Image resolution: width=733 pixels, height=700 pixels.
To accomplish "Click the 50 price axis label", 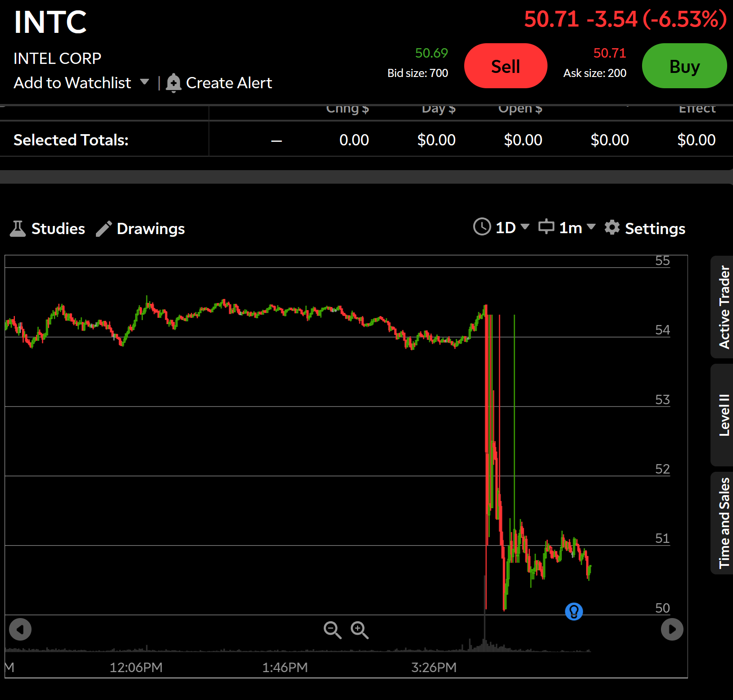I will coord(662,608).
